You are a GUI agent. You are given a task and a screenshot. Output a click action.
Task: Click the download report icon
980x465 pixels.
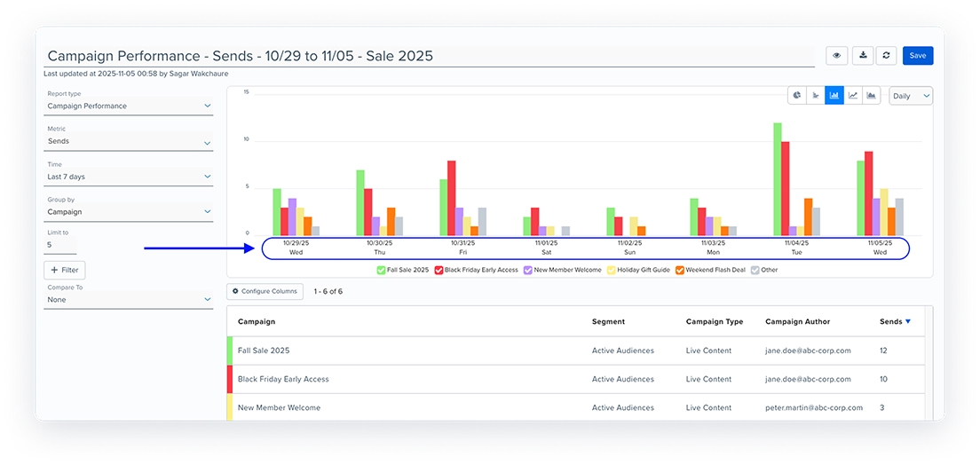(862, 56)
